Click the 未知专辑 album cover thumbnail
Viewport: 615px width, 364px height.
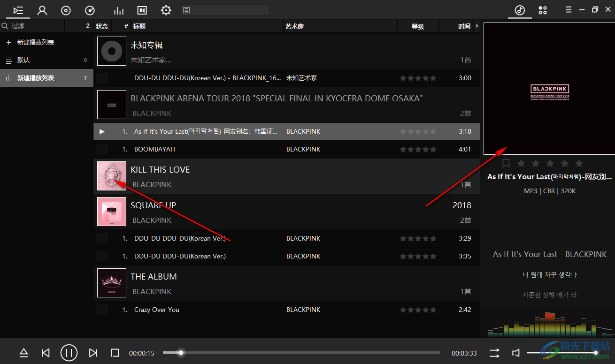tap(112, 51)
